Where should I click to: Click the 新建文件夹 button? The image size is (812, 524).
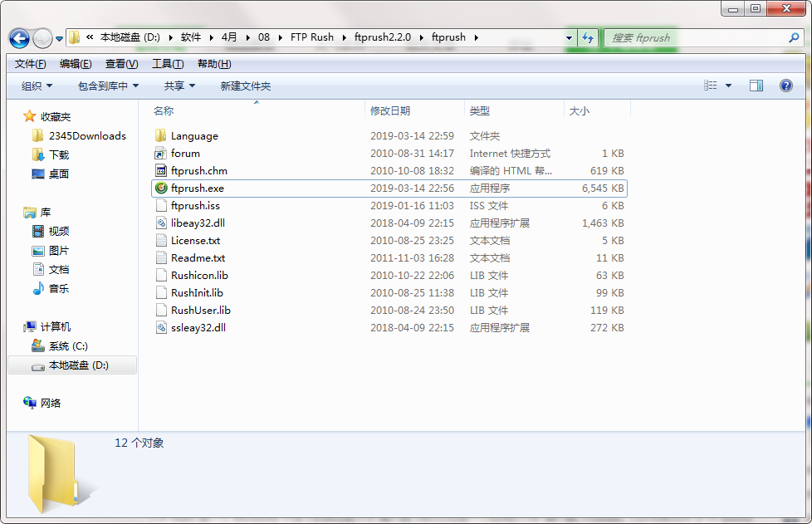tap(246, 86)
